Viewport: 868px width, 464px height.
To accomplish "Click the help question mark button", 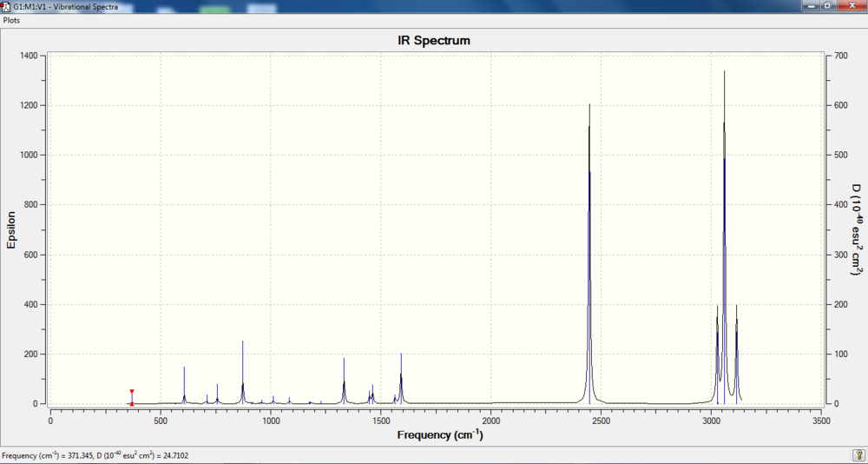I will pos(858,455).
